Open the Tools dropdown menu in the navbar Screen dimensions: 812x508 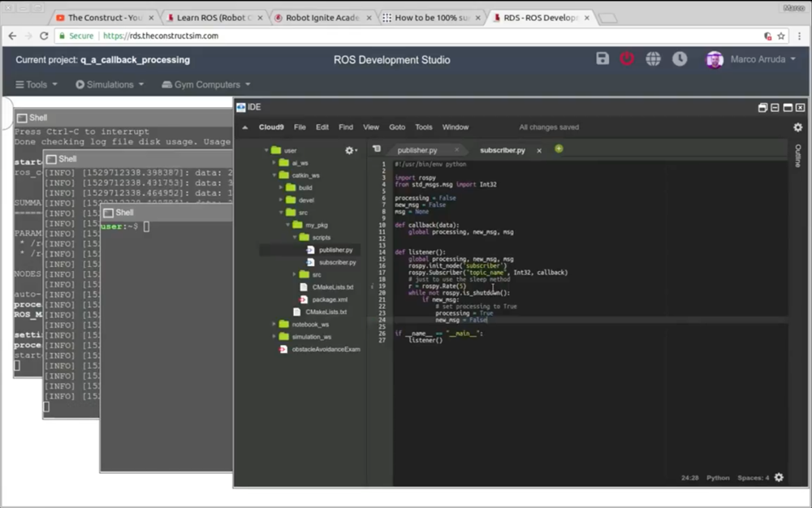tap(37, 84)
